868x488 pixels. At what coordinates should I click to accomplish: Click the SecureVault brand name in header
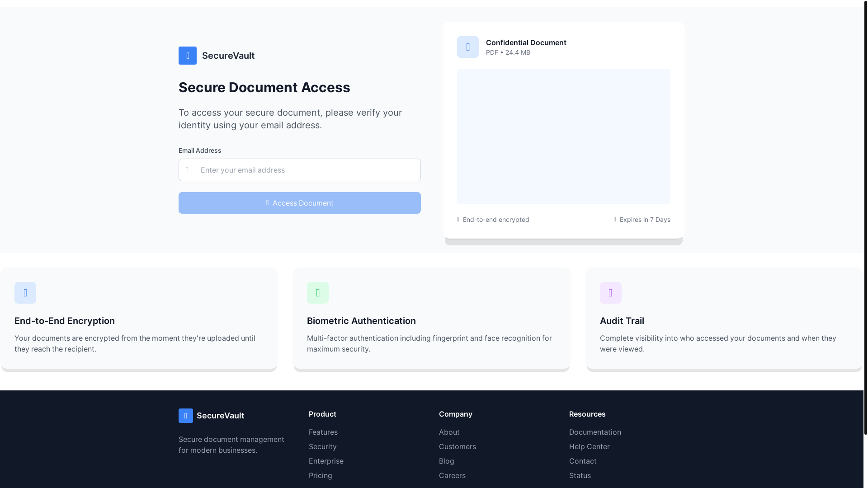tap(228, 56)
